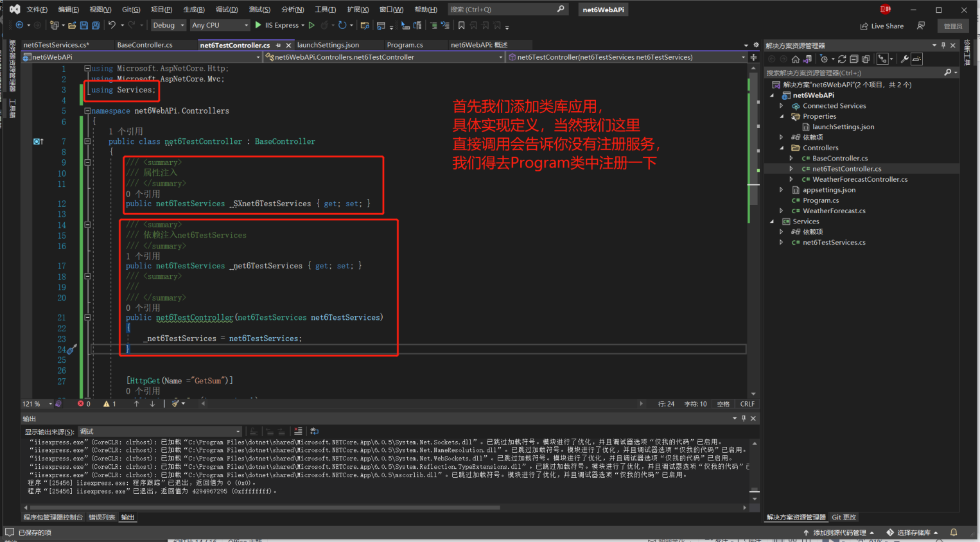This screenshot has height=542, width=980.
Task: Collapse the Services project node
Action: 772,222
